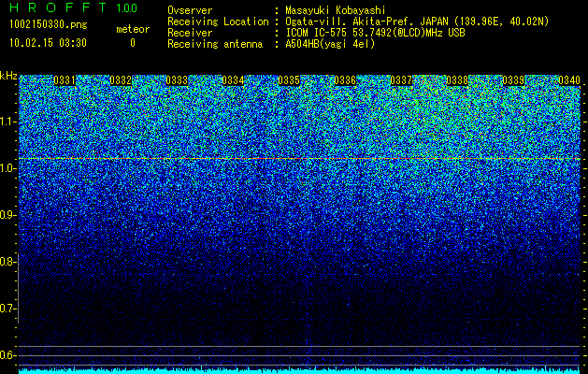Click the 0333 time marker
This screenshot has height=374, width=588.
click(x=177, y=80)
